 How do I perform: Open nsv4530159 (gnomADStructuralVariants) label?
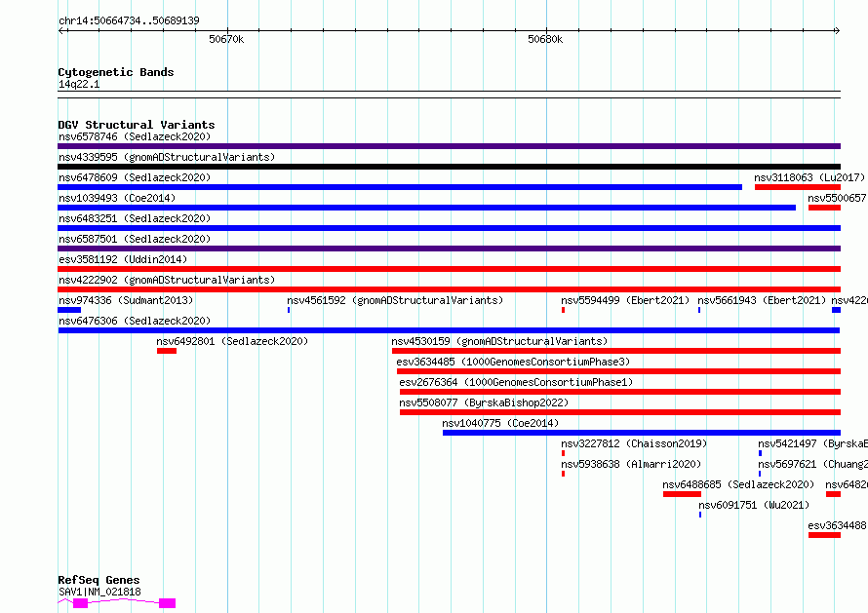point(499,341)
